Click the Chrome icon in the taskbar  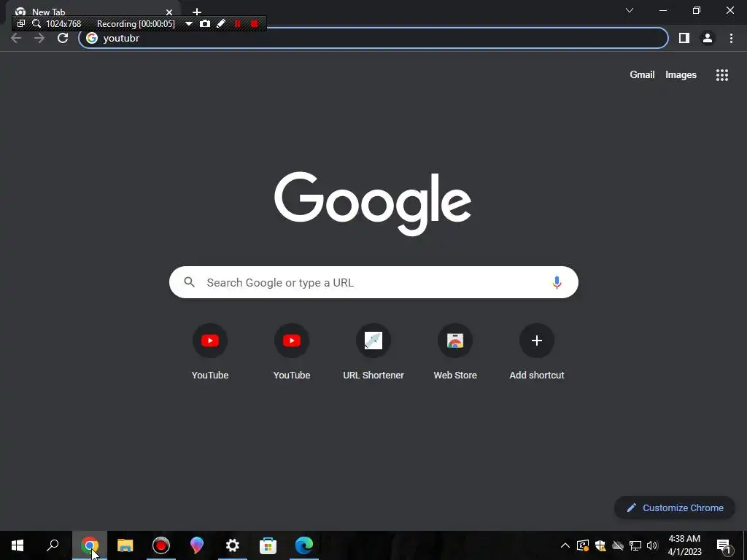click(x=90, y=545)
